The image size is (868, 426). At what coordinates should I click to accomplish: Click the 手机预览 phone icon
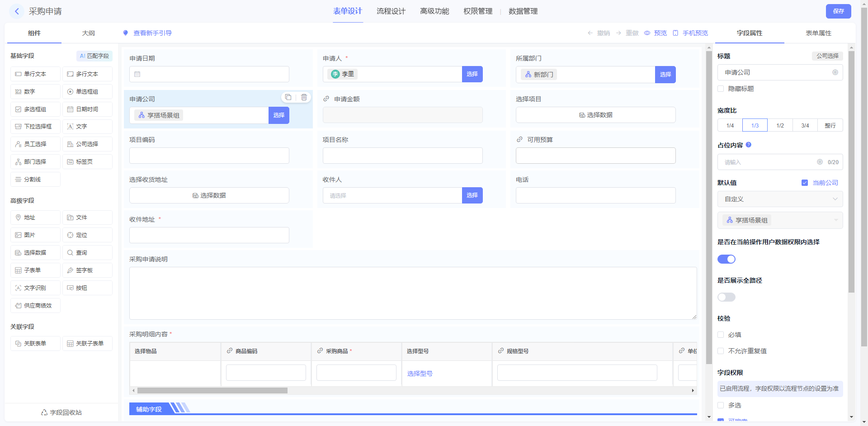675,33
